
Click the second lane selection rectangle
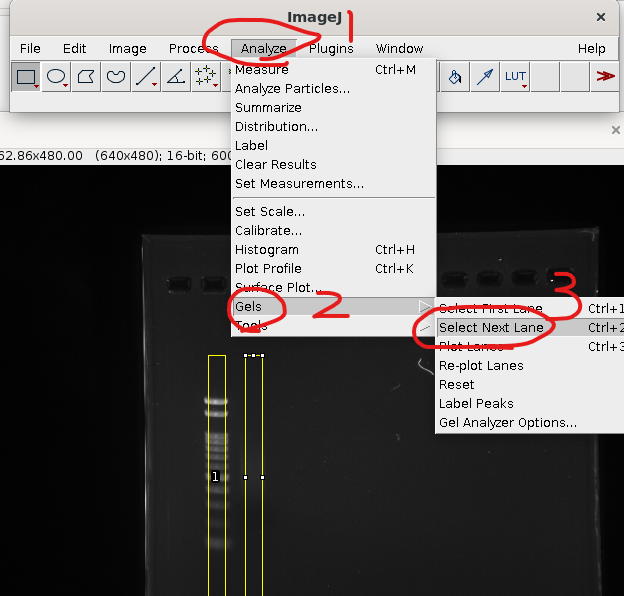254,475
